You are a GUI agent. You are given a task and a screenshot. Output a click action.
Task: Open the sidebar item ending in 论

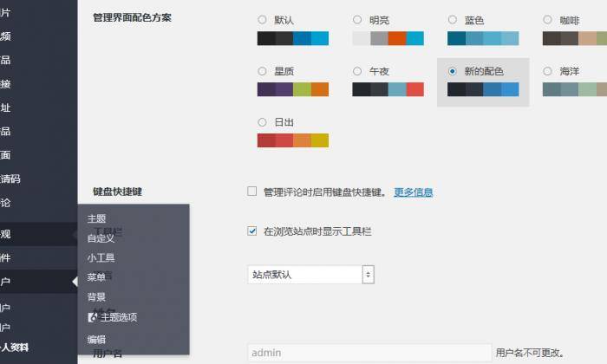39,203
